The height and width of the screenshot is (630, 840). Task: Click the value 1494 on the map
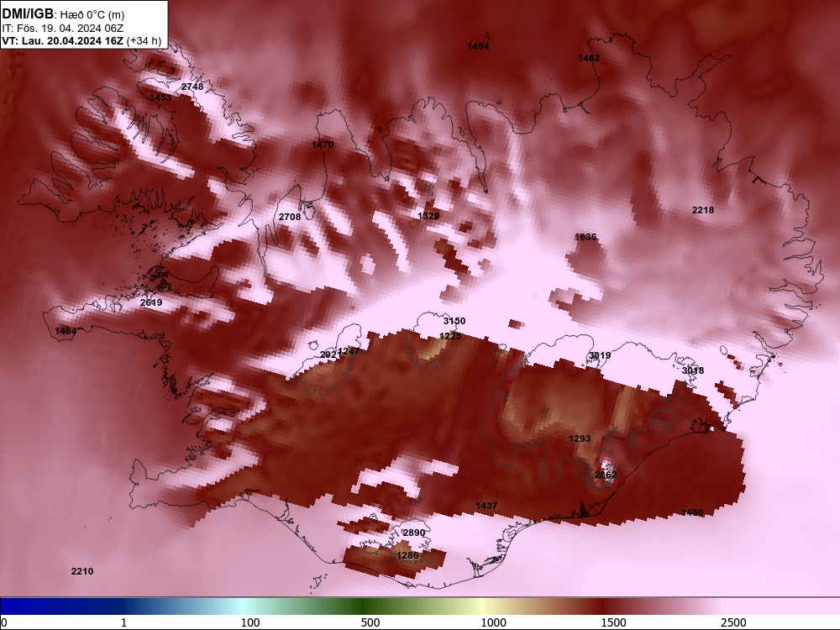(x=478, y=46)
